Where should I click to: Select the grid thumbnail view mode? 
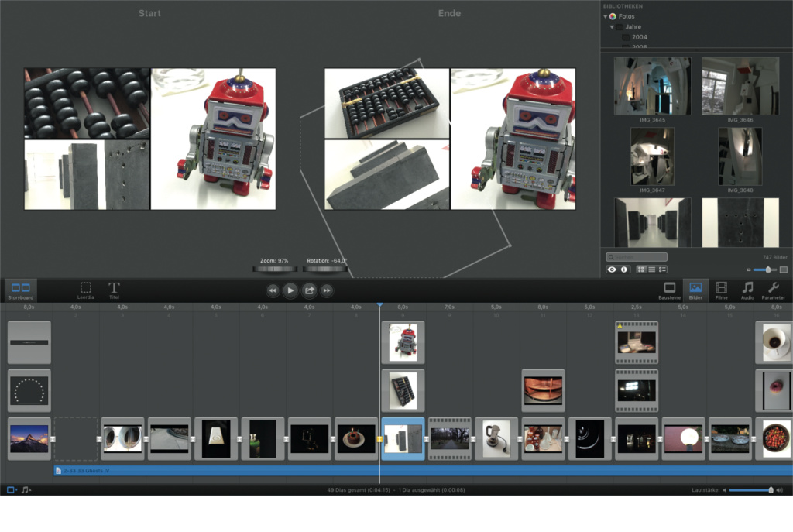641,269
